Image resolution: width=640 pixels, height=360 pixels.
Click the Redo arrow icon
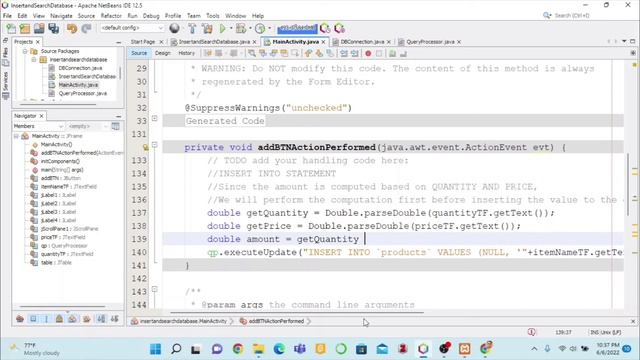[86, 29]
